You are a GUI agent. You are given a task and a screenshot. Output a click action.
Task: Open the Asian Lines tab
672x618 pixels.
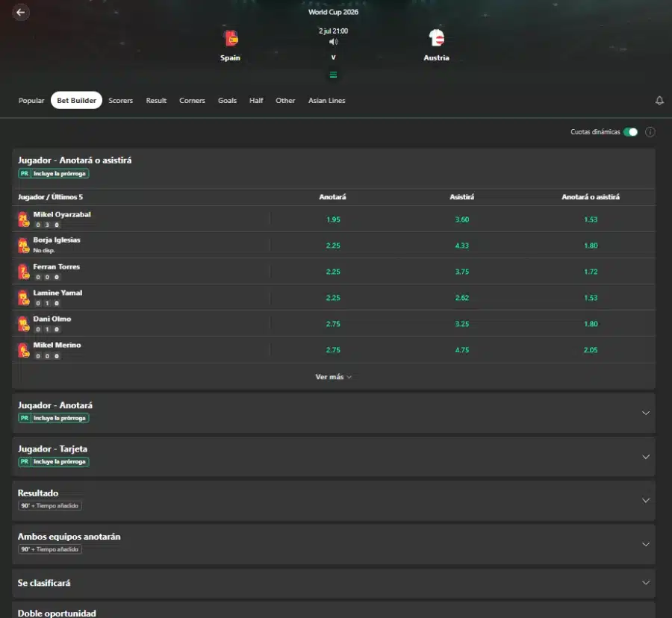(326, 100)
